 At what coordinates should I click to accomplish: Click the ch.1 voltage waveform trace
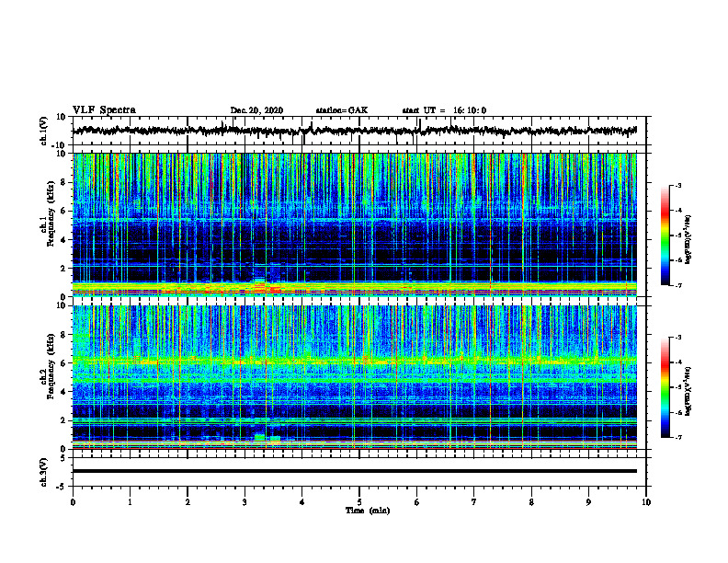pos(354,131)
